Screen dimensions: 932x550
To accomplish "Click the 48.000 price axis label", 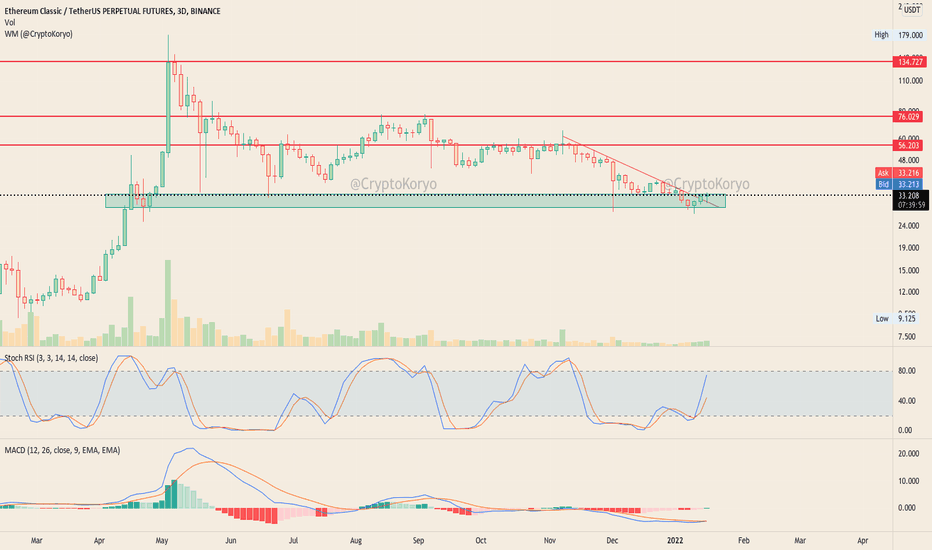I will point(911,161).
